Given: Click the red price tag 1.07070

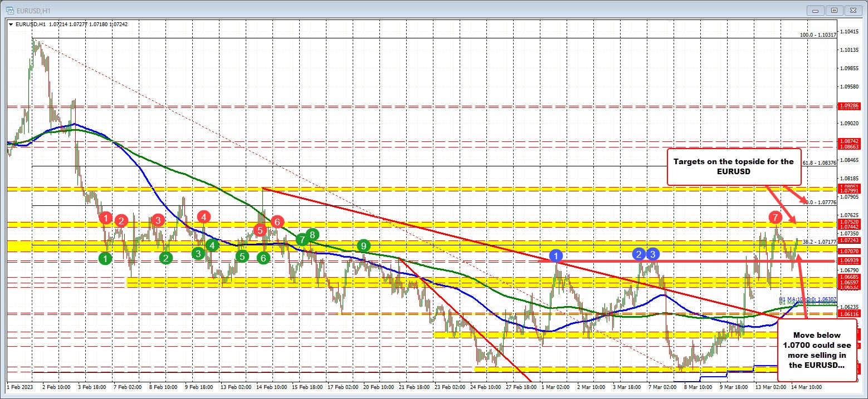Looking at the screenshot, I should tap(850, 252).
